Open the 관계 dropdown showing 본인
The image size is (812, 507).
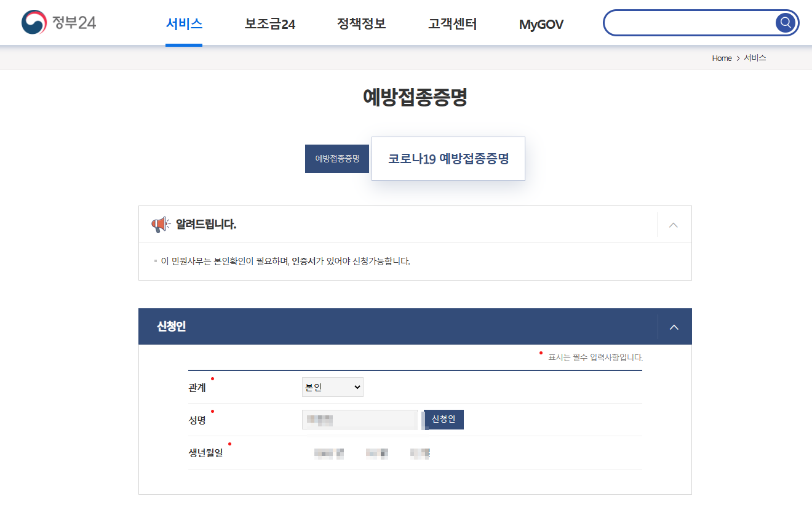click(x=332, y=386)
